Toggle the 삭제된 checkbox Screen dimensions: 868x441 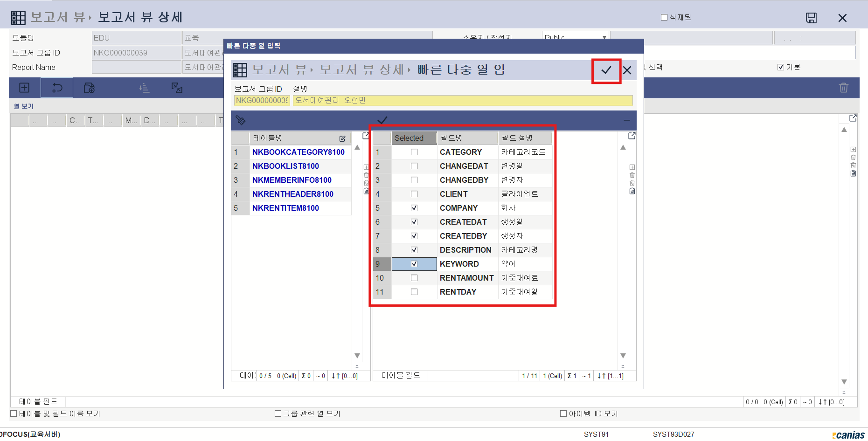[664, 17]
